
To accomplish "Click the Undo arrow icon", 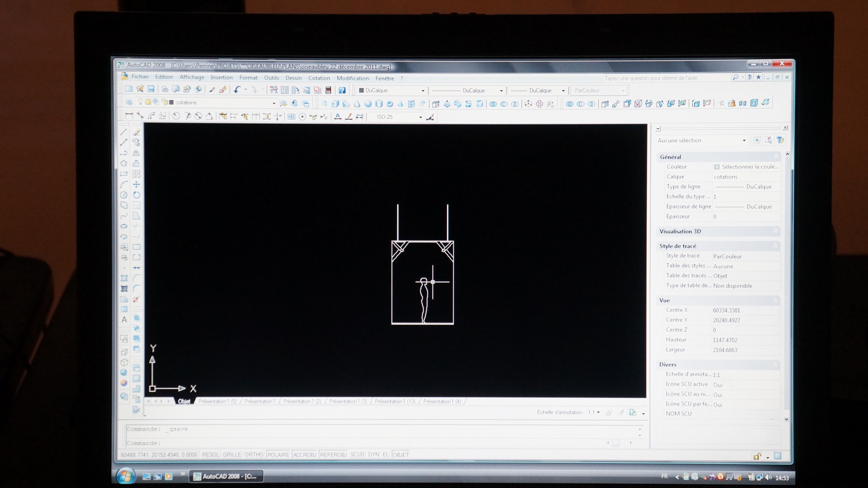I will [237, 89].
